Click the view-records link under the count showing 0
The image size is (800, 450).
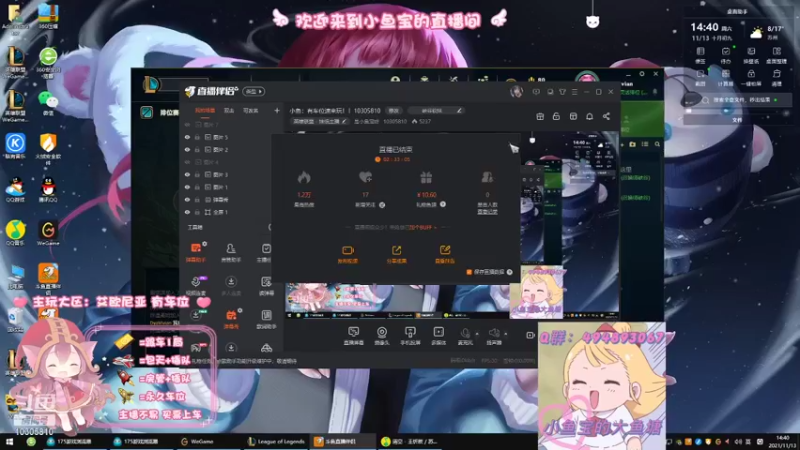[x=487, y=211]
